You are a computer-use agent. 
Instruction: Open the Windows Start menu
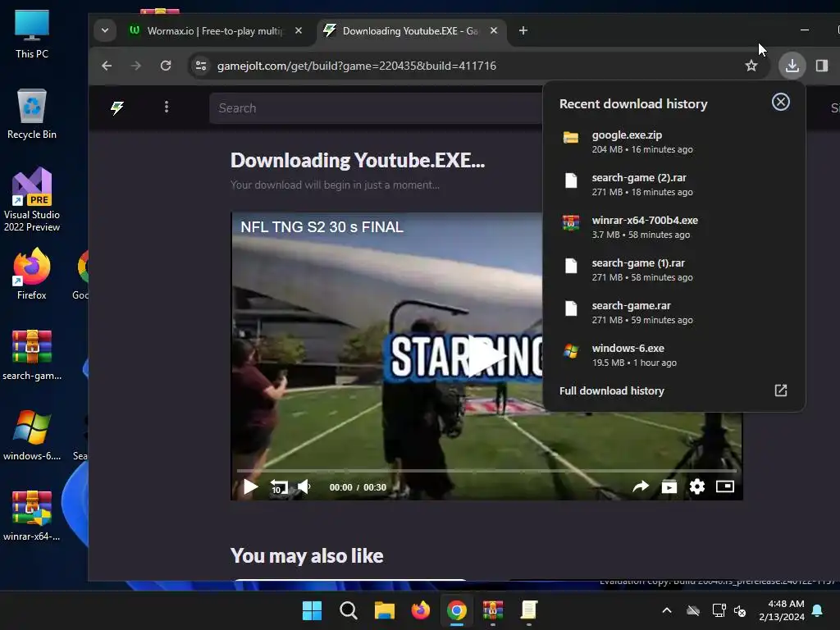[x=312, y=610]
